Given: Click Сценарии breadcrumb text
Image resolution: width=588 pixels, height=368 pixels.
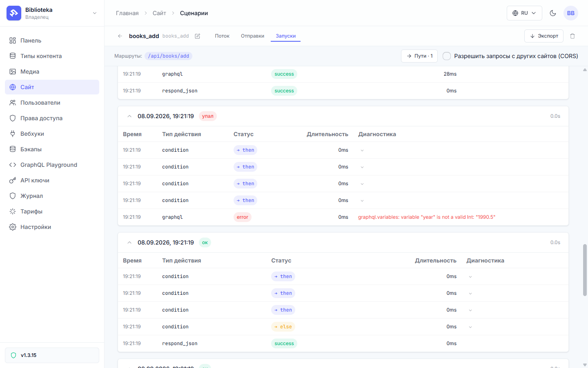Looking at the screenshot, I should 194,13.
